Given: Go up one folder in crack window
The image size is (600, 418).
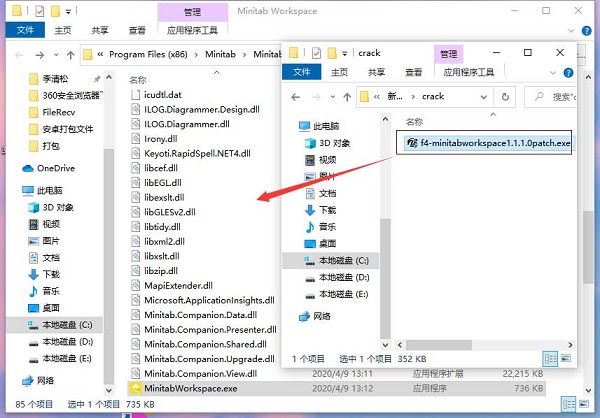Looking at the screenshot, I should (347, 97).
